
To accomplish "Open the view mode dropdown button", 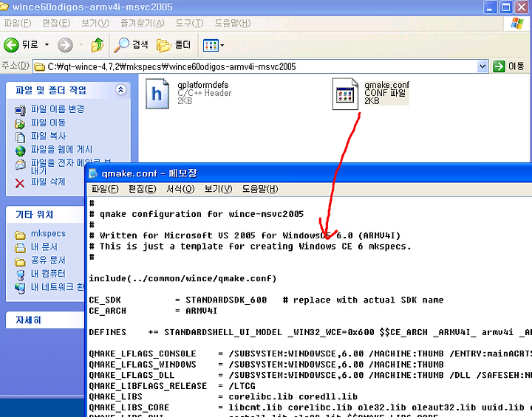I will pos(214,45).
